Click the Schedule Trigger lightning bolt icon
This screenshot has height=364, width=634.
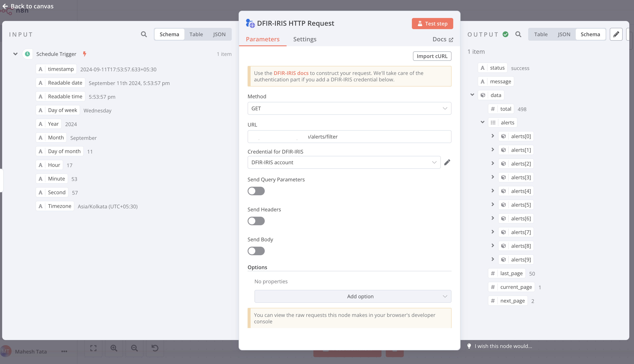(85, 54)
